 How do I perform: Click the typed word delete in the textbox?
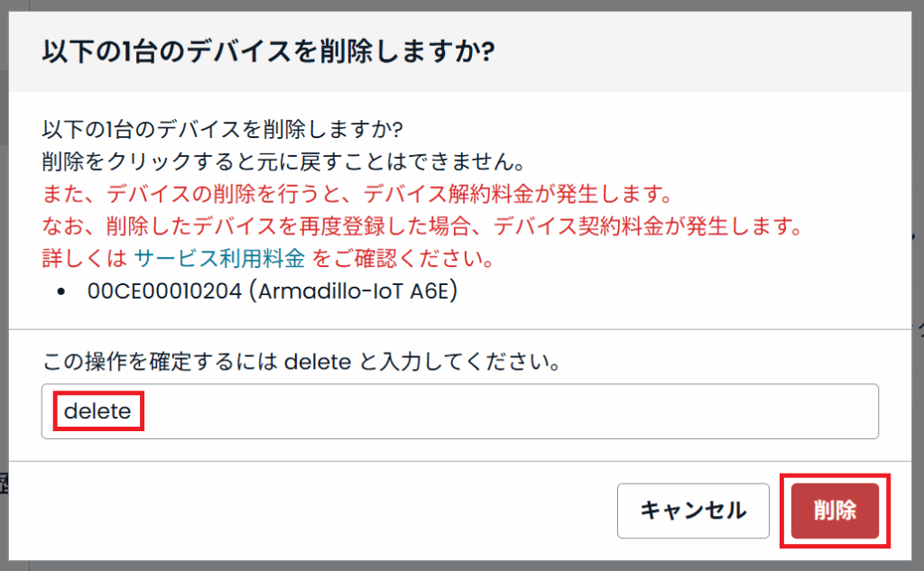[97, 412]
